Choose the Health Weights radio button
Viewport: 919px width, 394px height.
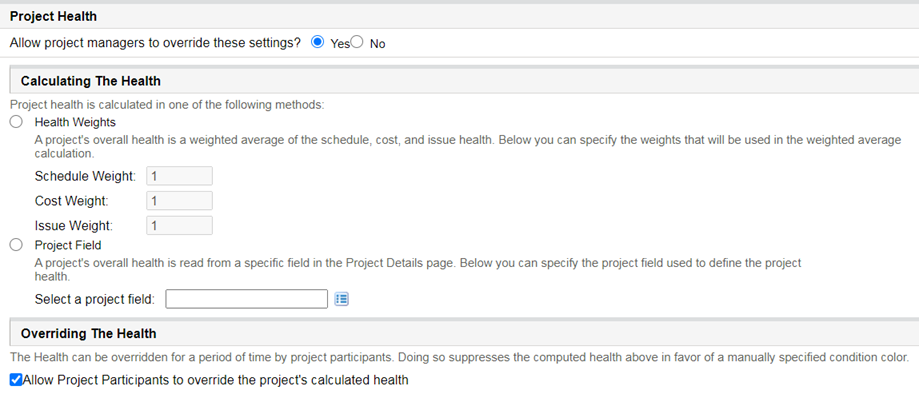tap(16, 123)
